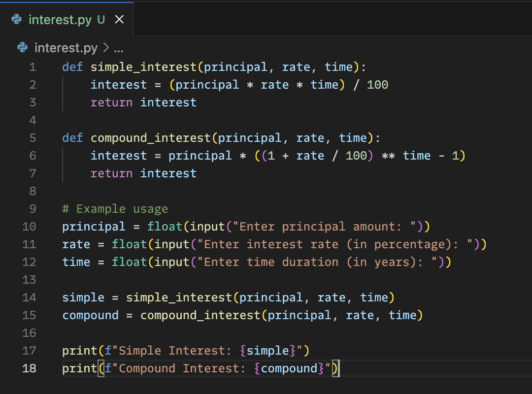The image size is (532, 394).
Task: Click the float call on line 11
Action: coord(129,244)
